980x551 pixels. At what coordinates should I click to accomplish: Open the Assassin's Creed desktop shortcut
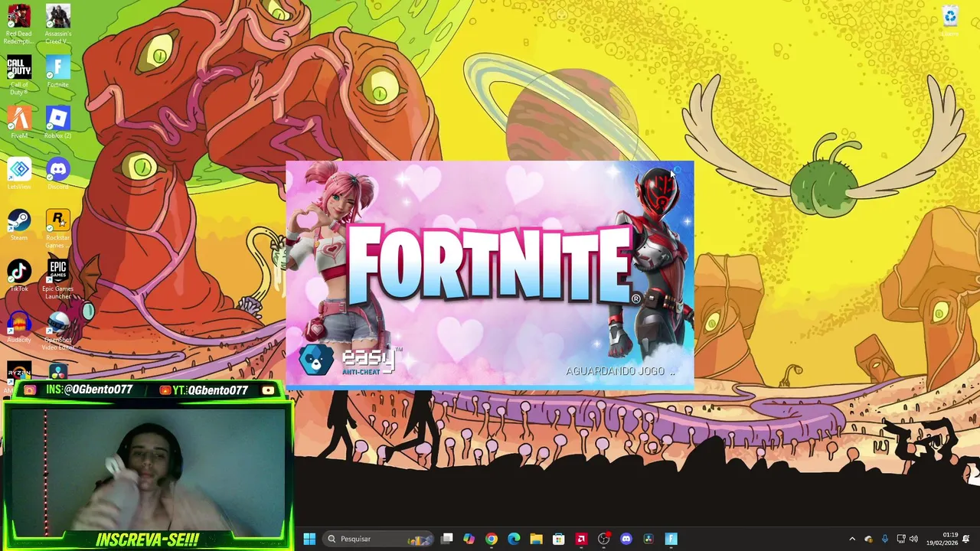[x=57, y=24]
